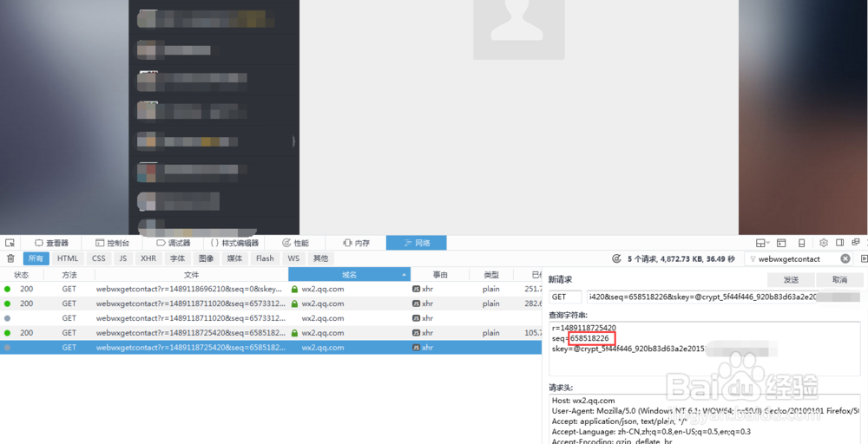Open the 内存 memory tab
The height and width of the screenshot is (444, 868).
coord(356,243)
